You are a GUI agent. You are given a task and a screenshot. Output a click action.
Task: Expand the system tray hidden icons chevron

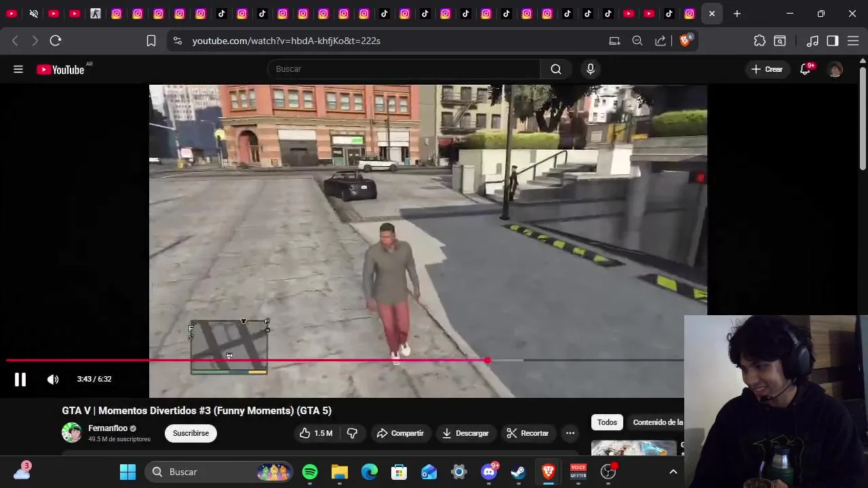tap(673, 472)
